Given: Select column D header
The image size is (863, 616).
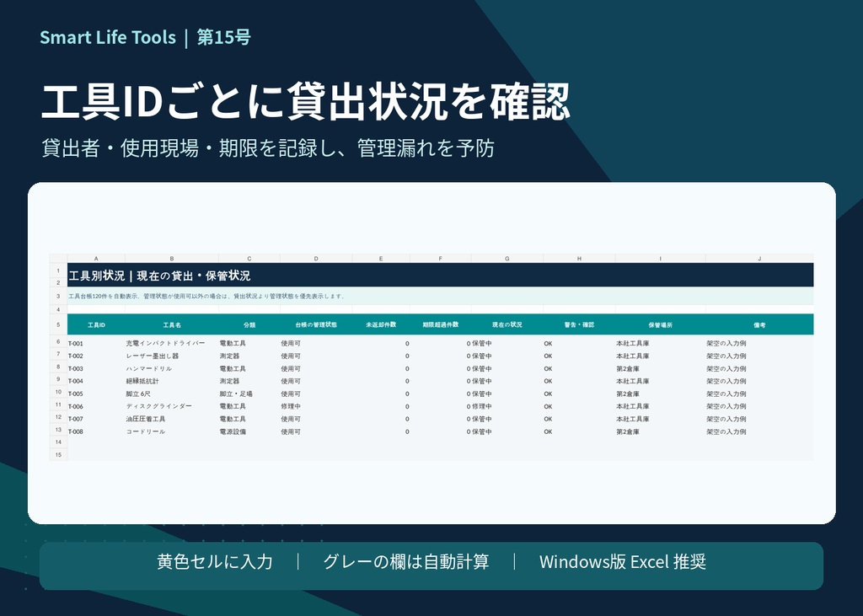Looking at the screenshot, I should coord(316,258).
